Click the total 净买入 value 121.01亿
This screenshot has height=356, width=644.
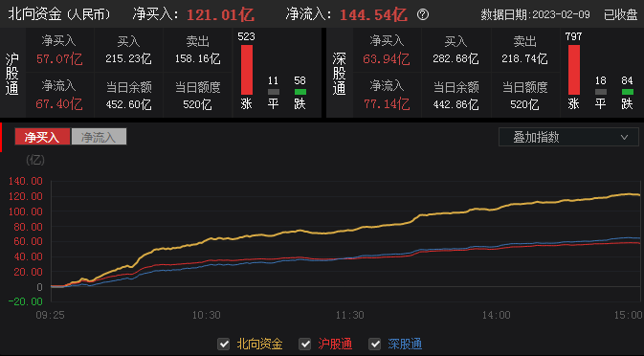(x=220, y=15)
